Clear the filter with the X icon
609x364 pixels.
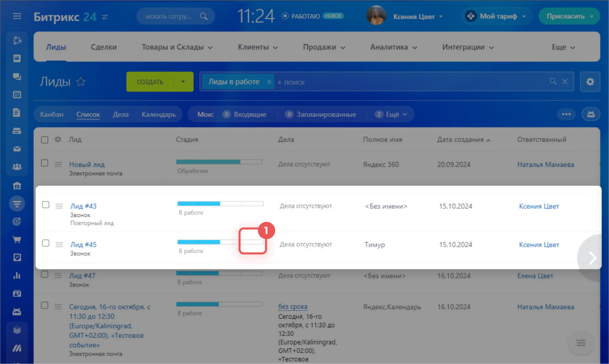tap(565, 81)
